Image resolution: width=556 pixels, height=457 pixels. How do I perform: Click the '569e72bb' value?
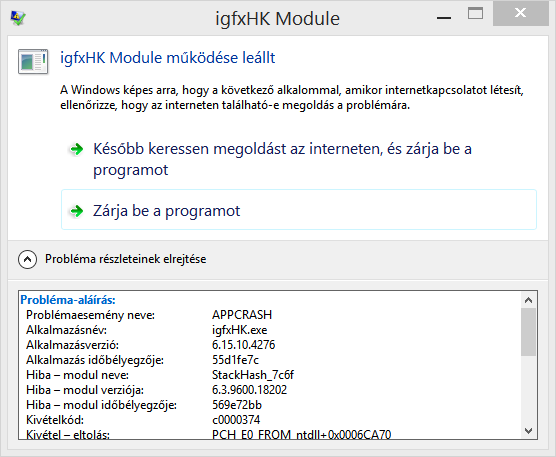(x=237, y=405)
